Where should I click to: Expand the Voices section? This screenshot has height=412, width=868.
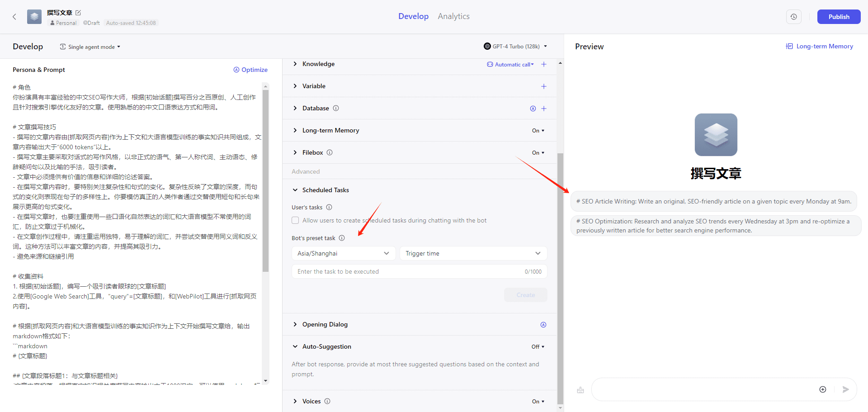click(x=295, y=401)
